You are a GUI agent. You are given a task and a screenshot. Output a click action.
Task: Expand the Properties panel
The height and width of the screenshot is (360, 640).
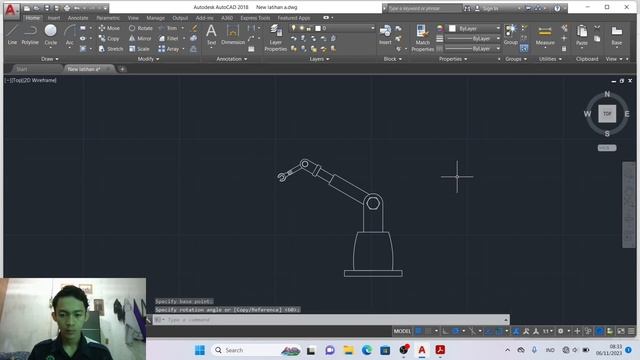click(x=453, y=59)
